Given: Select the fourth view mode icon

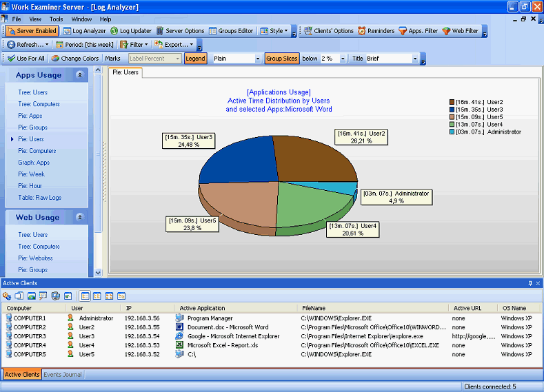Looking at the screenshot, I should click(x=121, y=296).
